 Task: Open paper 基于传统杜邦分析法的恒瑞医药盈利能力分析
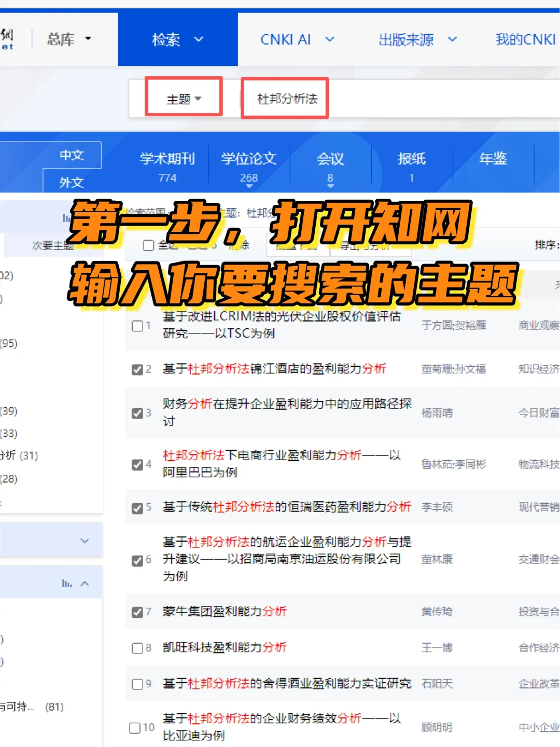tap(287, 507)
